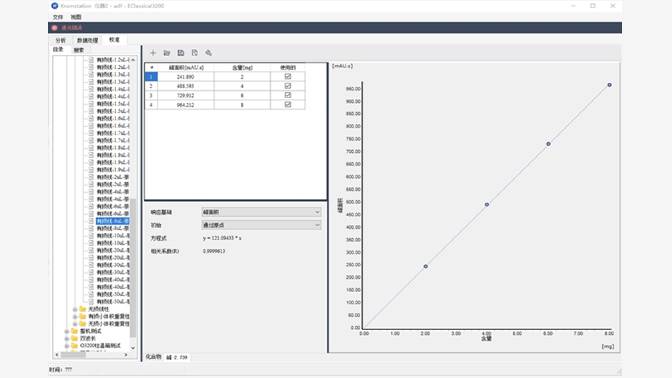Open the first menu in menu bar

[58, 17]
